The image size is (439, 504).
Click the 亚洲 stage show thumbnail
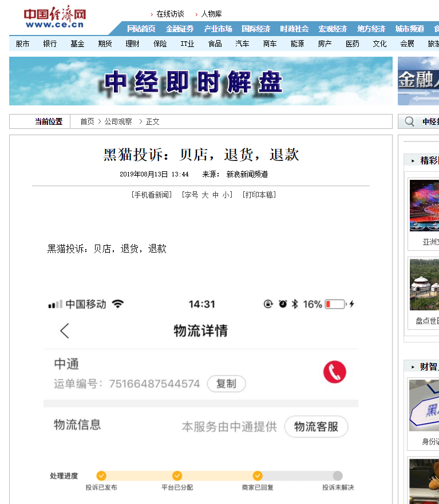click(x=424, y=206)
